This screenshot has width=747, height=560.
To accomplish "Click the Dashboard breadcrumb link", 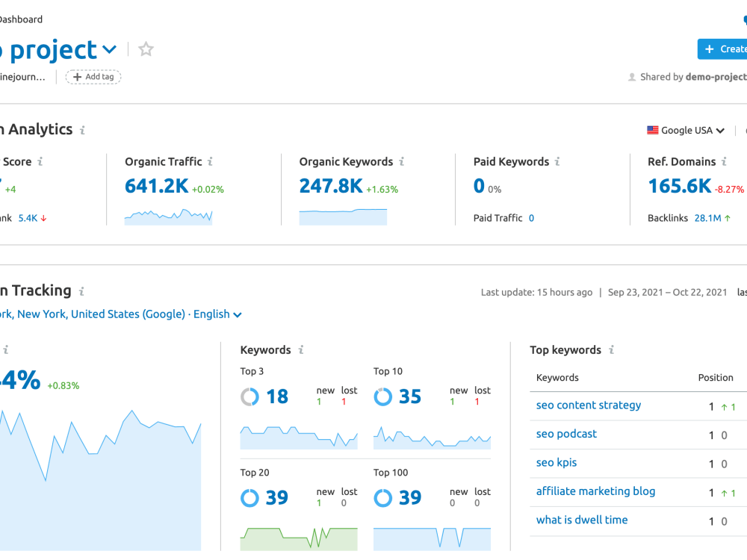I will [x=21, y=19].
